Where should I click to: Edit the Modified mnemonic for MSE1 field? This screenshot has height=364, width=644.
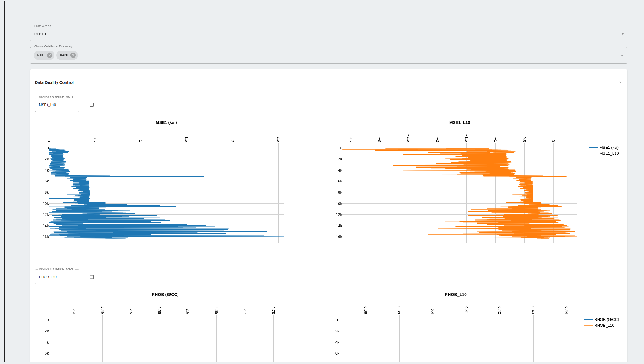click(x=57, y=105)
